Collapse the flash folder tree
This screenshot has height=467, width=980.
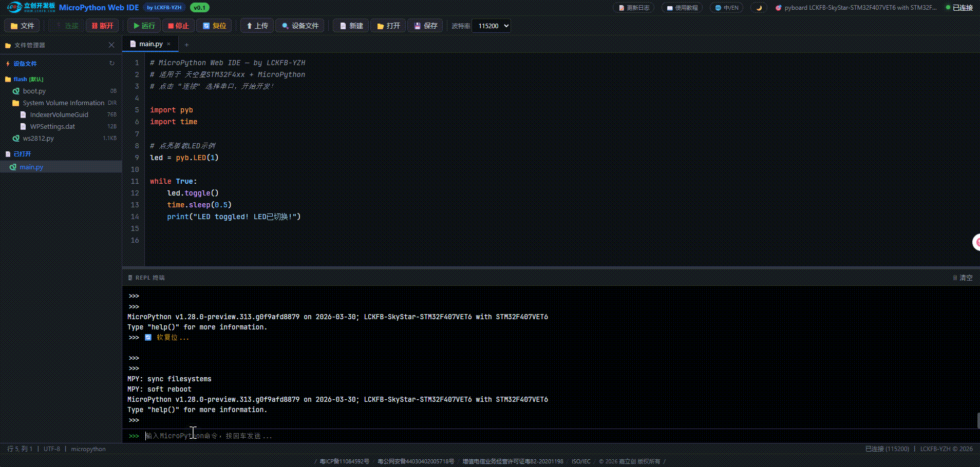tap(21, 79)
